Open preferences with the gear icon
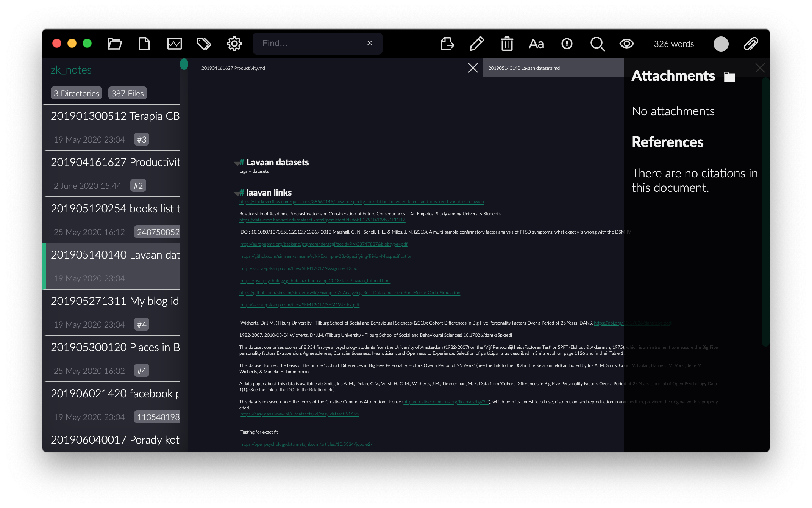Viewport: 812px width, 508px height. point(234,44)
